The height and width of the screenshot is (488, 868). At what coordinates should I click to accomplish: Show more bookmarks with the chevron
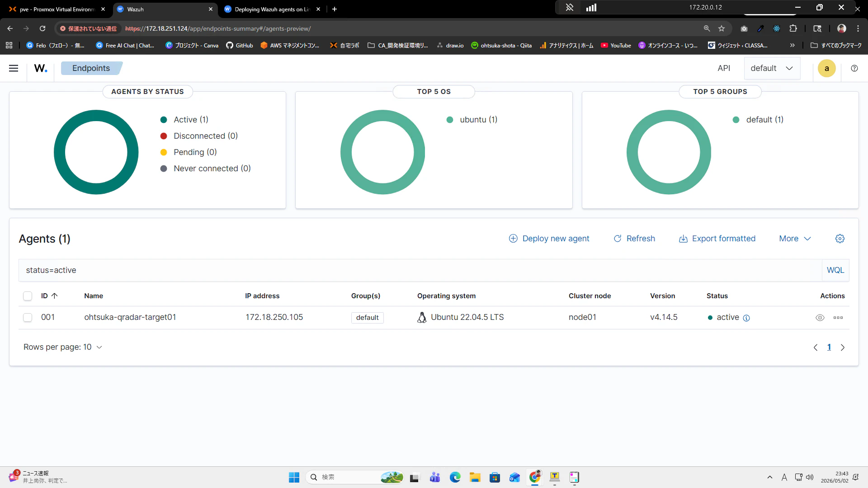coord(792,45)
